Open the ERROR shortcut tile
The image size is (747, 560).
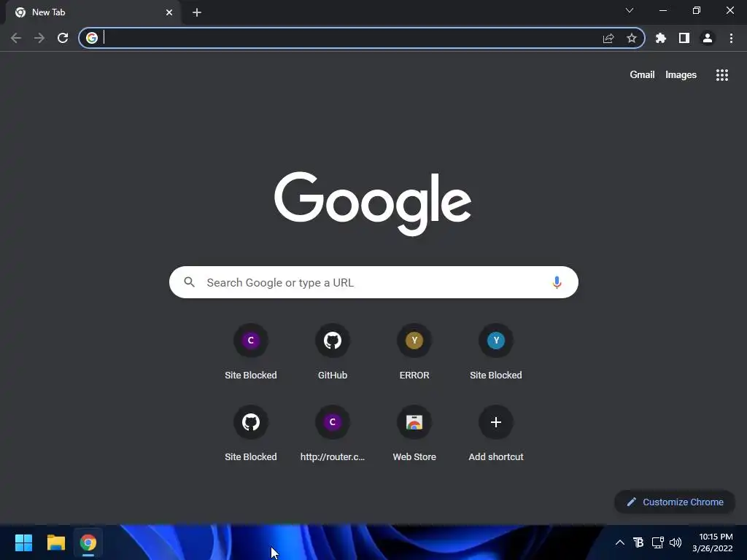(x=414, y=351)
